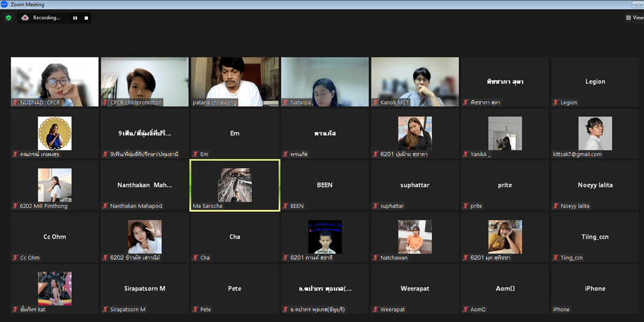
Task: Select patana chirawong's video tile
Action: click(234, 81)
